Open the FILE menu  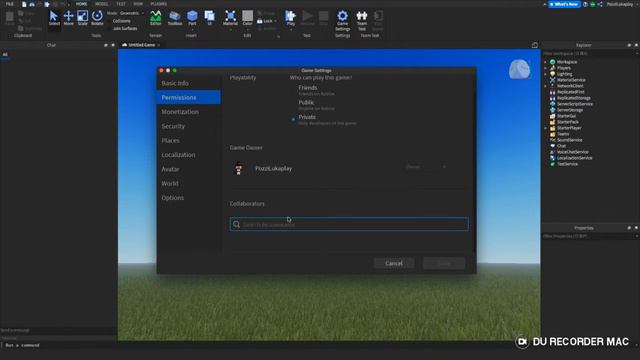pyautogui.click(x=9, y=4)
